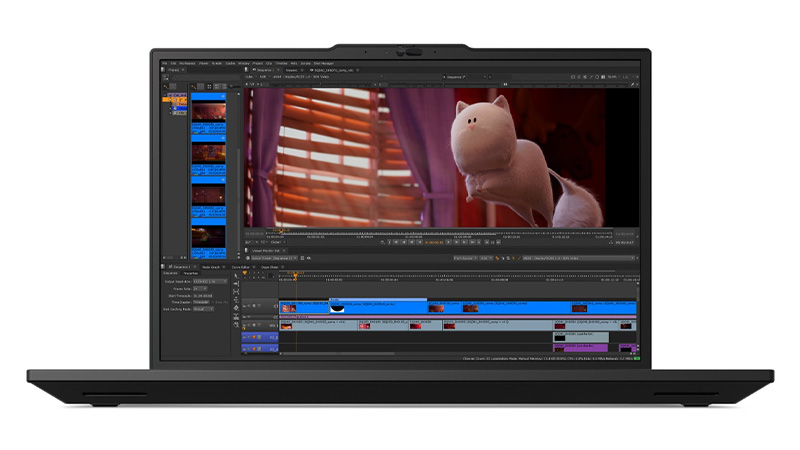
Task: Select the Properties sub-tab in sequence panel
Action: [191, 273]
